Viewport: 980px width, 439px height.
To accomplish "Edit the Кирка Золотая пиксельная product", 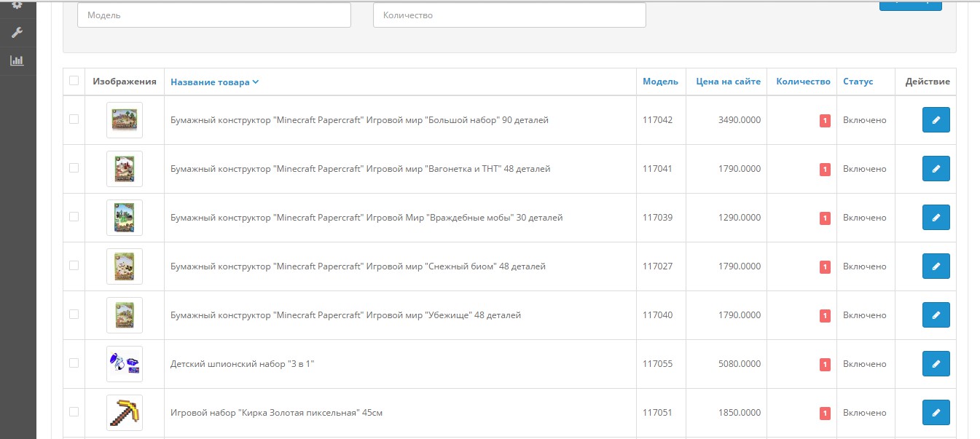I will [936, 413].
